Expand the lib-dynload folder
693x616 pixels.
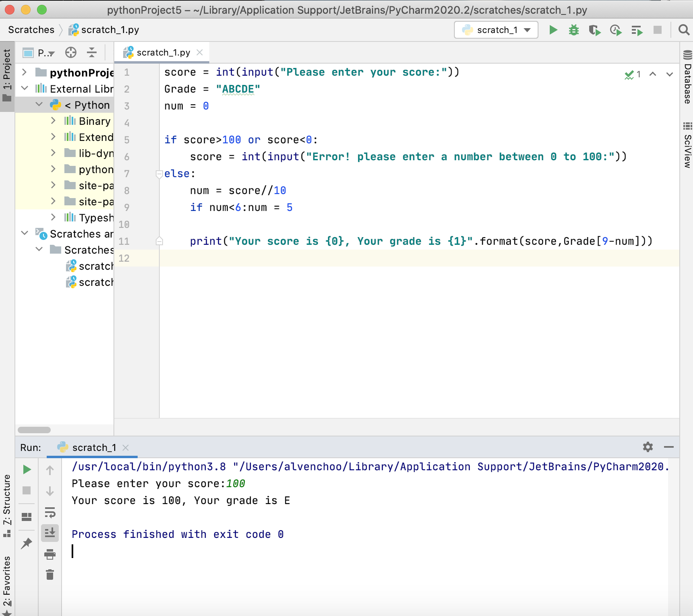(x=53, y=153)
